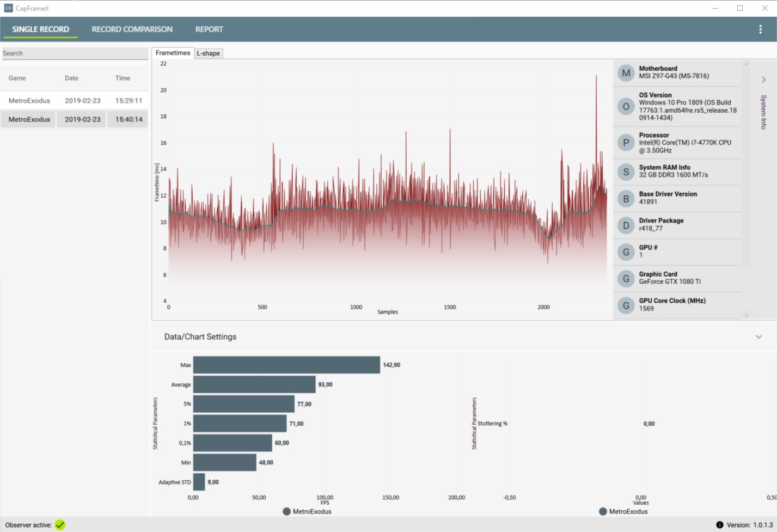Click the Driver Package 'D' icon
Screen dimensions: 777x532
(626, 225)
